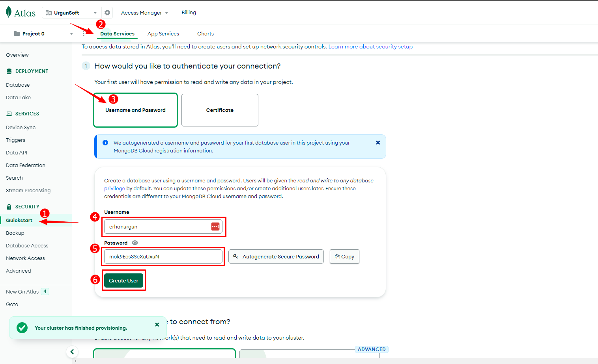Click the DEPLOYMENT section header

tap(32, 71)
